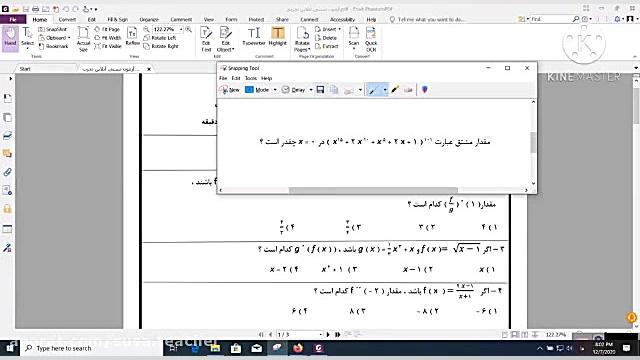
Task: Click Extract pages in Page Organization
Action: point(327,47)
